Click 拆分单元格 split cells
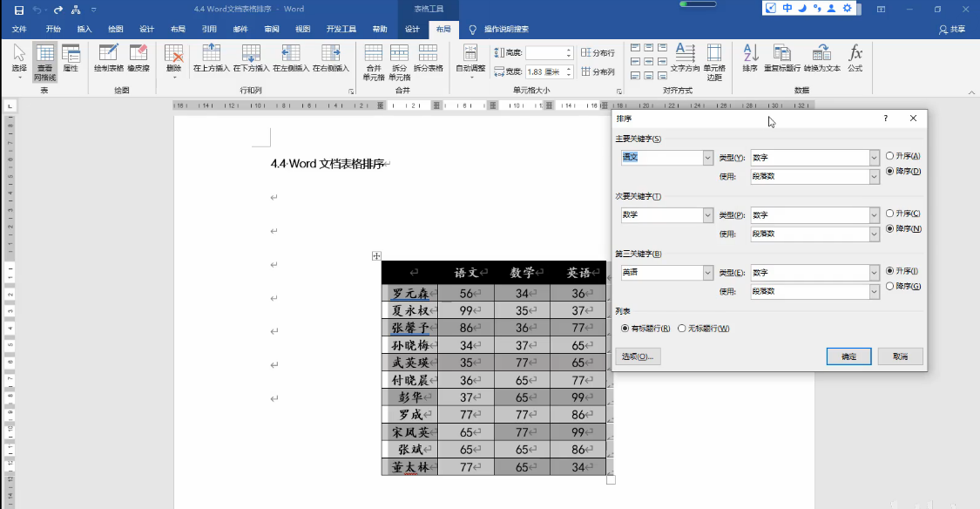This screenshot has width=980, height=509. (399, 63)
